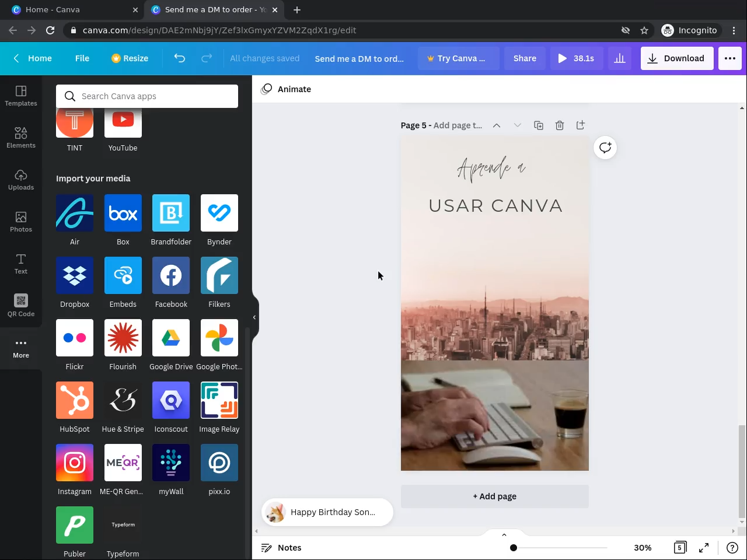
Task: Open the Text tab
Action: (21, 264)
